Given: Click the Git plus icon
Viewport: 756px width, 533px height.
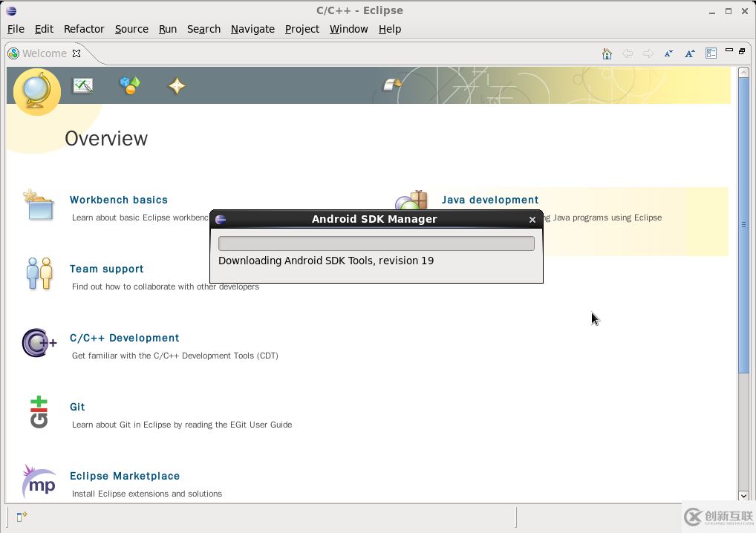Looking at the screenshot, I should pos(39,412).
